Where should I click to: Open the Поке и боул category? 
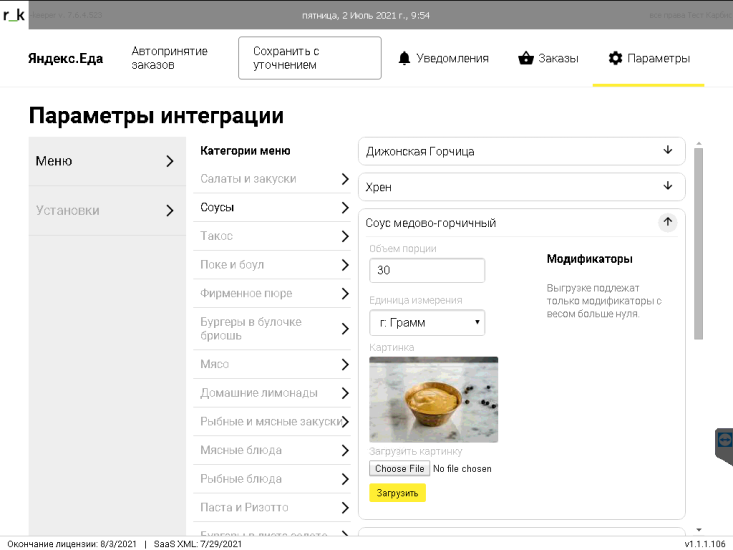[272, 265]
